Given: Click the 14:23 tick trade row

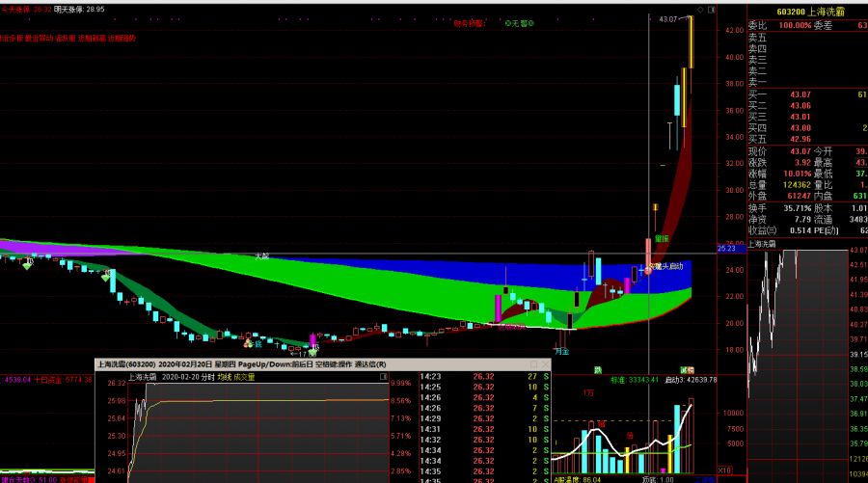Looking at the screenshot, I should (485, 376).
